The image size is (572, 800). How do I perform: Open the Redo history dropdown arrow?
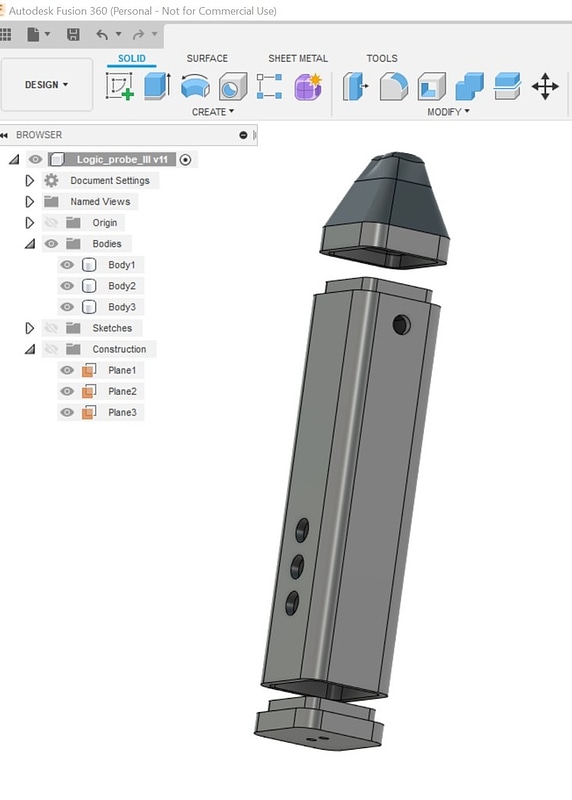[x=155, y=34]
